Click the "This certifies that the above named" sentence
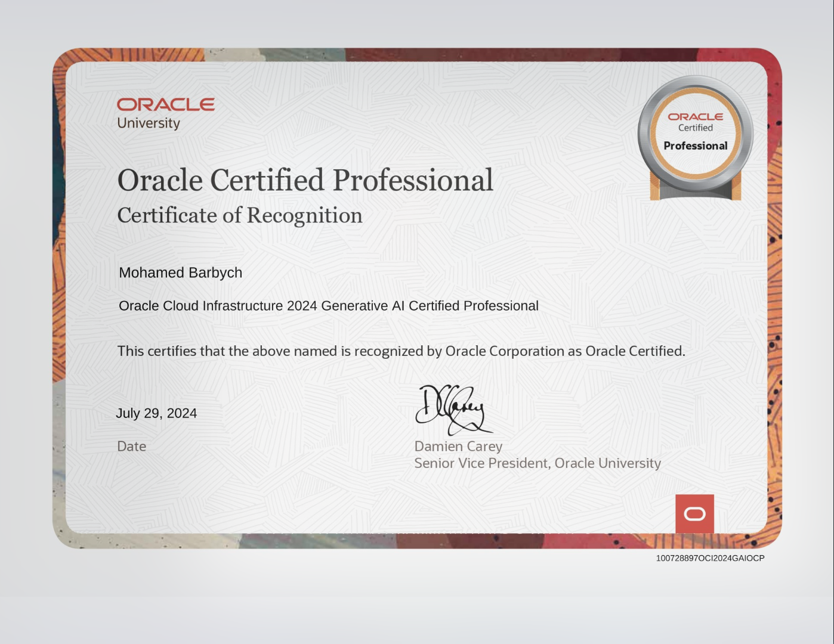 pos(401,351)
